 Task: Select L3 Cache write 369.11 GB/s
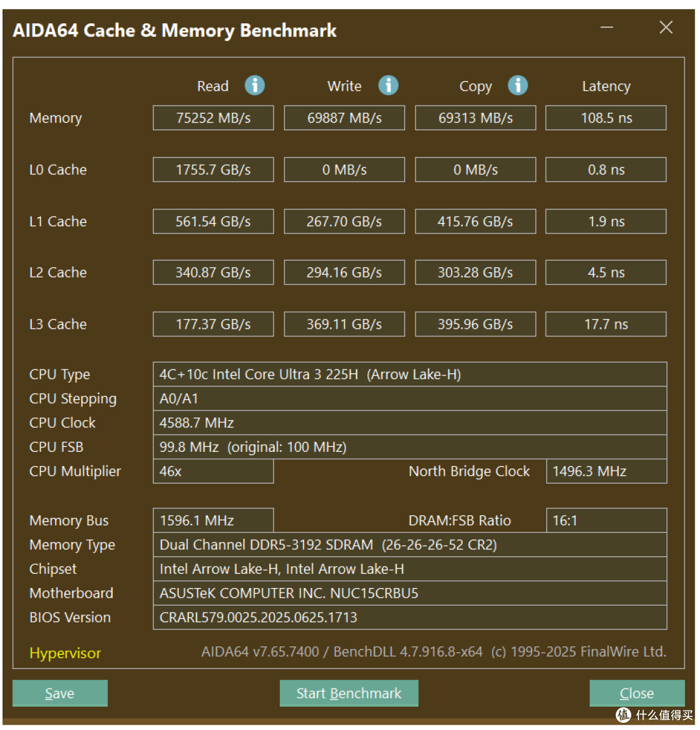coord(344,324)
